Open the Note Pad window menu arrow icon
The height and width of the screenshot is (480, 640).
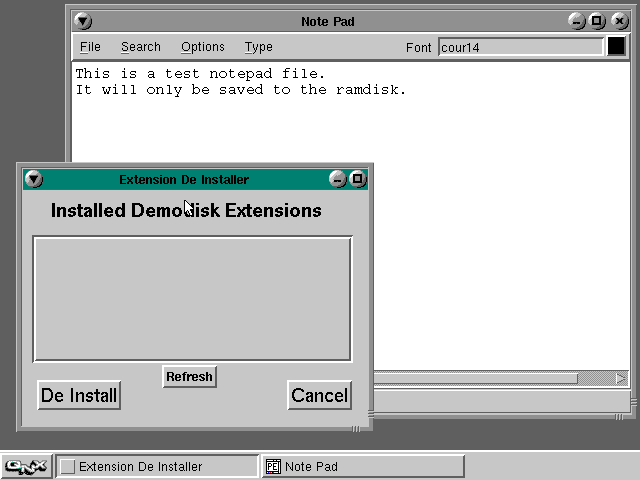(x=83, y=21)
